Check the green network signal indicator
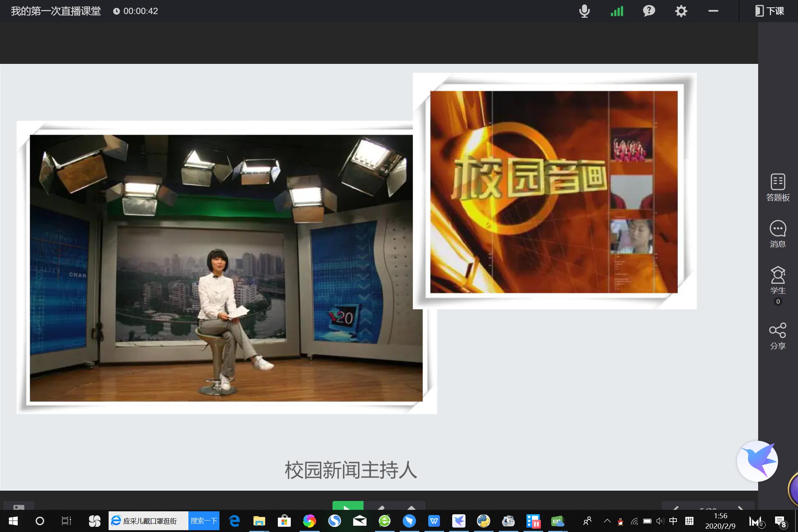This screenshot has height=532, width=798. [616, 11]
